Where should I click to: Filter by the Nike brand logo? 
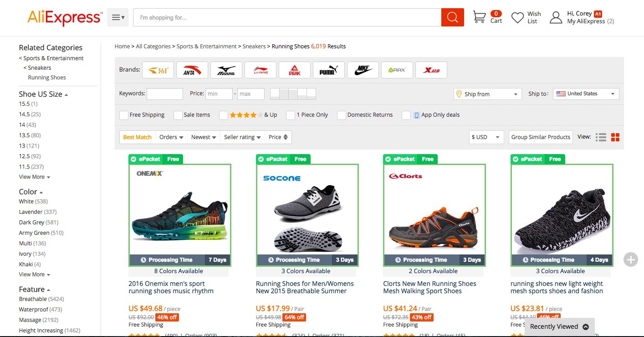point(363,70)
